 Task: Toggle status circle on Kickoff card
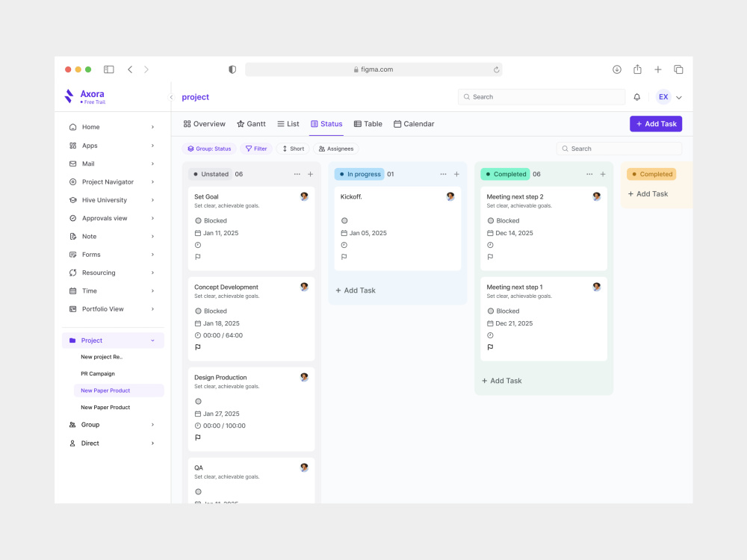pyautogui.click(x=344, y=221)
